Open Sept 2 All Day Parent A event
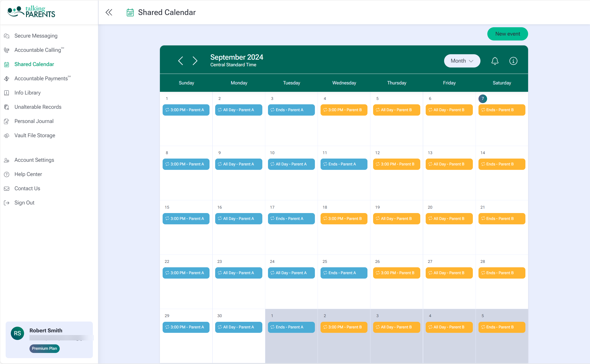Image resolution: width=590 pixels, height=364 pixels. pyautogui.click(x=239, y=110)
